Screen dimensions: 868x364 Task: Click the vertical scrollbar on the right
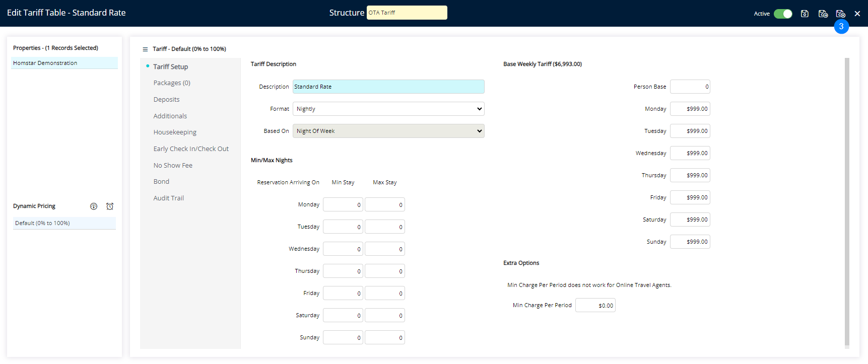847,201
